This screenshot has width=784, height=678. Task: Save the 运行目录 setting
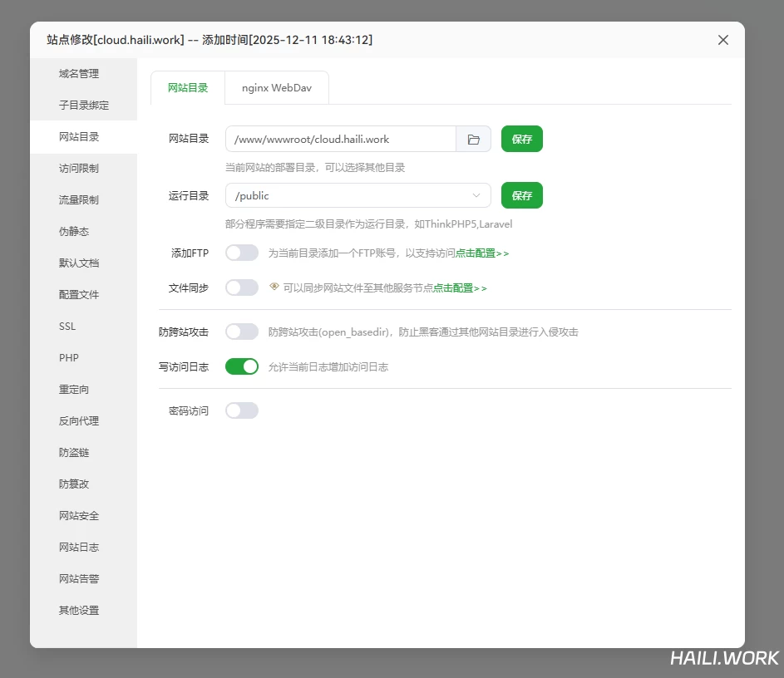click(x=521, y=196)
